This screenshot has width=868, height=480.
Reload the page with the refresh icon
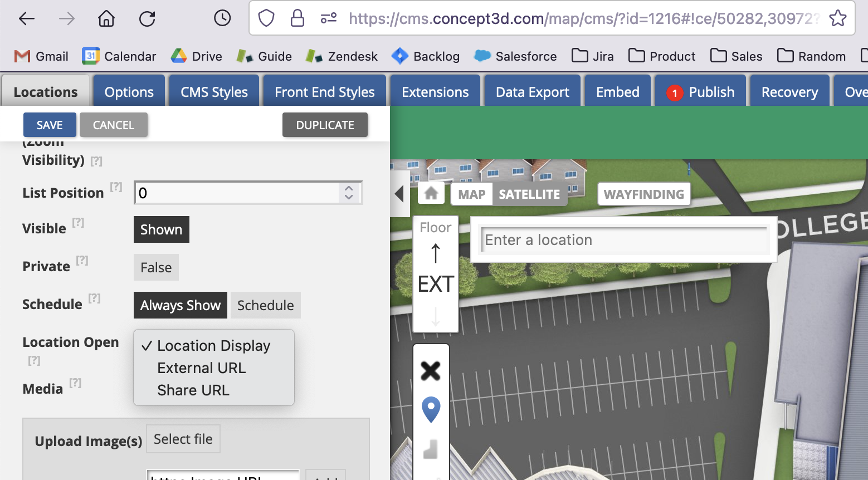pyautogui.click(x=147, y=19)
